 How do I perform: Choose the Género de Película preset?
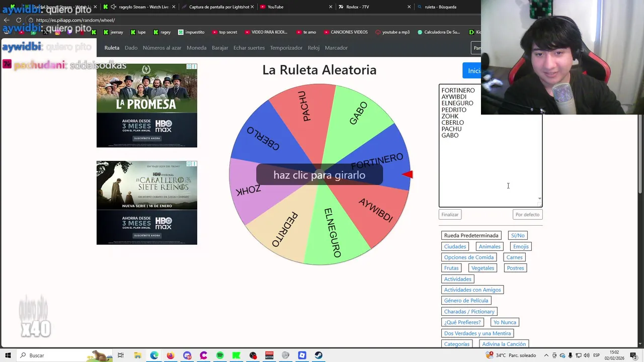(466, 301)
